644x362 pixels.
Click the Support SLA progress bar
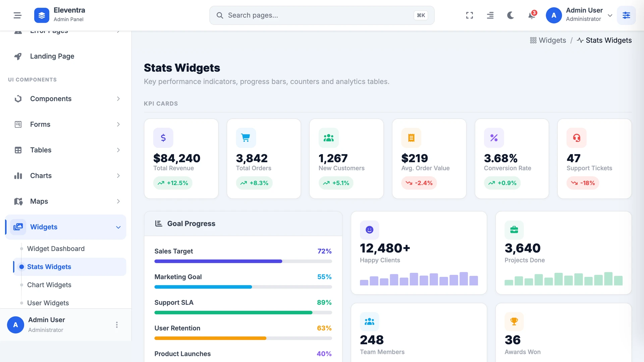point(243,313)
